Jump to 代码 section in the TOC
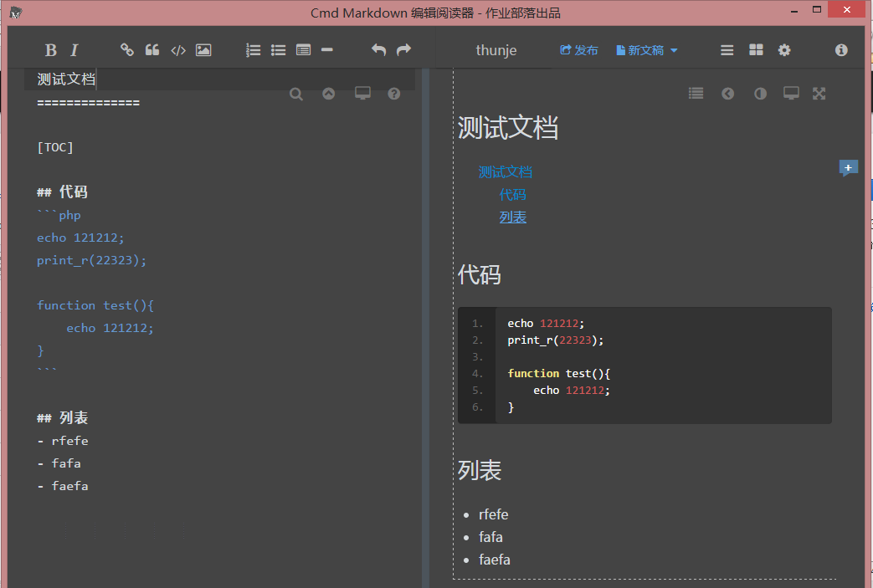Screen dimensions: 873x588 coord(512,195)
